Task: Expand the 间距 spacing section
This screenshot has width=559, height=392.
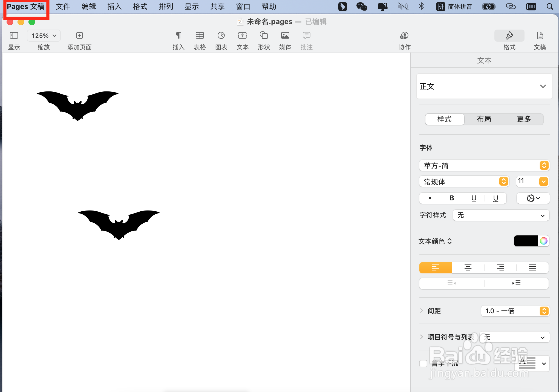Action: tap(422, 311)
